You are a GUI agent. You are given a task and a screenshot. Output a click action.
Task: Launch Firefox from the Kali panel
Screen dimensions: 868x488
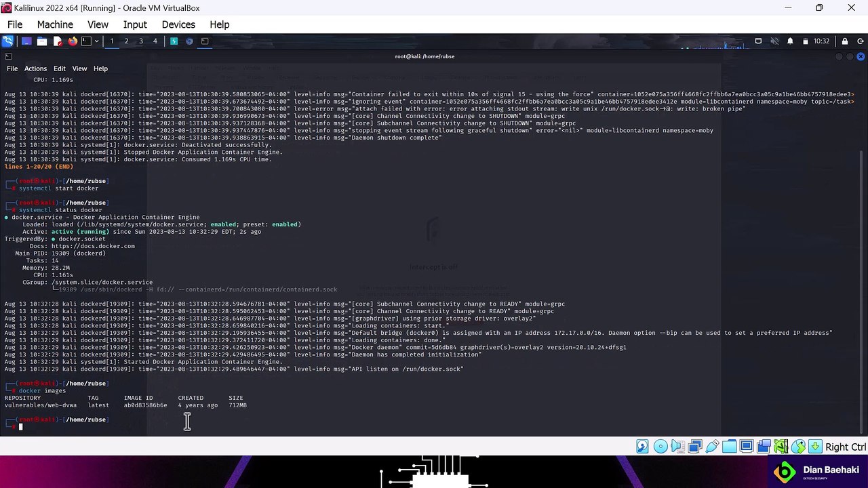73,41
